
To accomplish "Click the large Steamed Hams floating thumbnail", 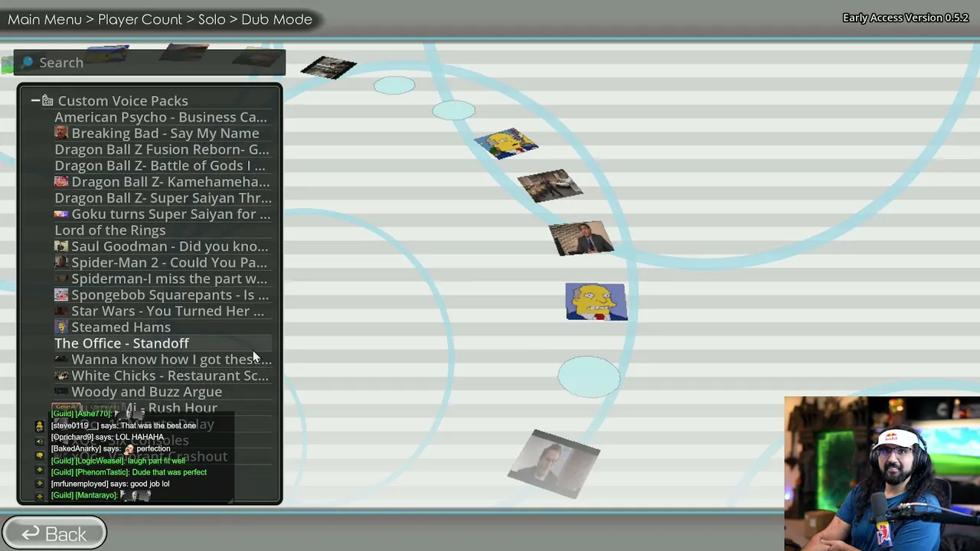I will click(x=596, y=302).
